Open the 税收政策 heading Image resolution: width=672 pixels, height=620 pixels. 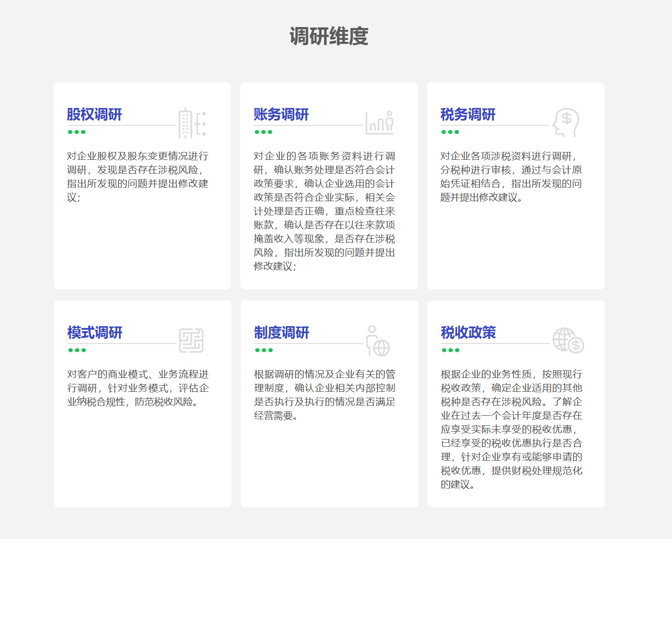pyautogui.click(x=468, y=333)
